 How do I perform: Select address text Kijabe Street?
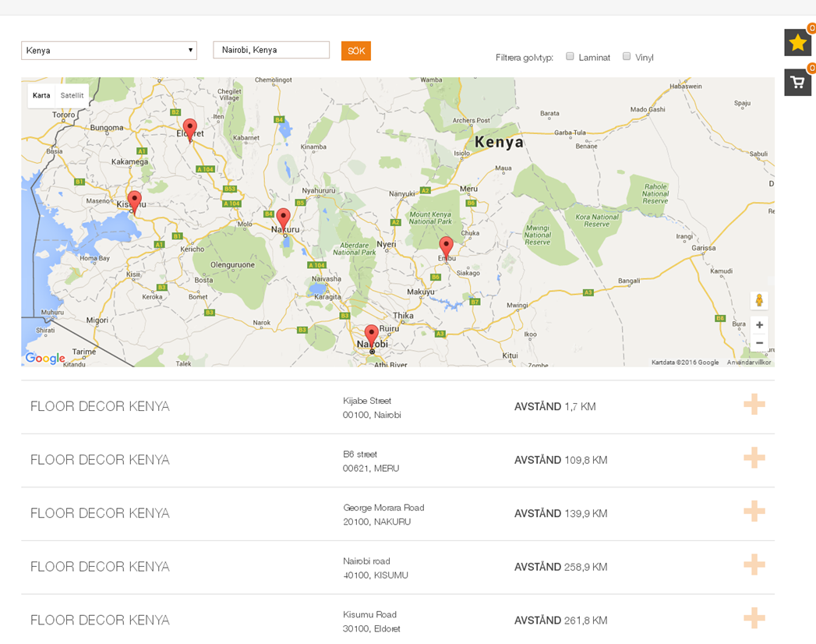pos(367,401)
